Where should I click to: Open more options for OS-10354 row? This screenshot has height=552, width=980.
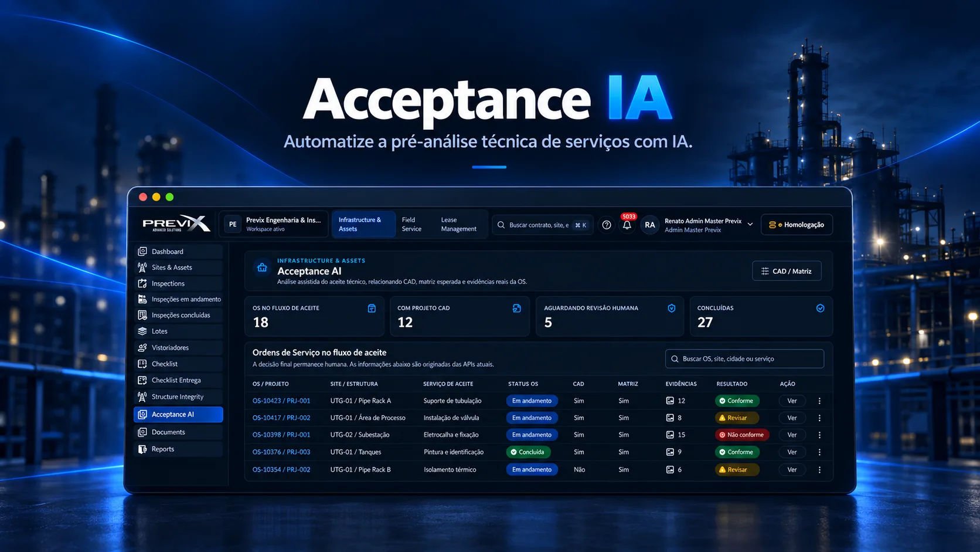(x=819, y=470)
